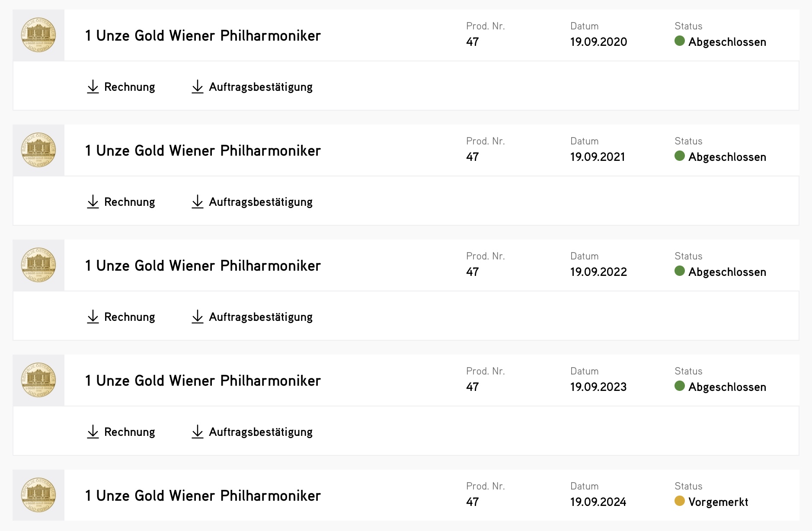Click download arrow beside 2023 Rechnung
This screenshot has height=531, width=812.
click(93, 432)
